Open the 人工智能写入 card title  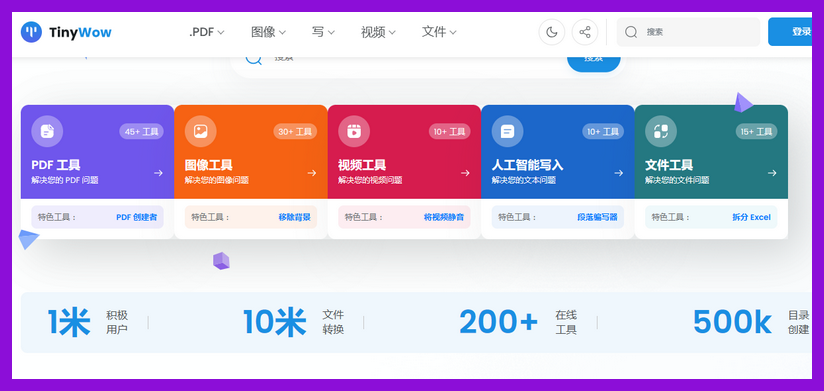pyautogui.click(x=527, y=166)
